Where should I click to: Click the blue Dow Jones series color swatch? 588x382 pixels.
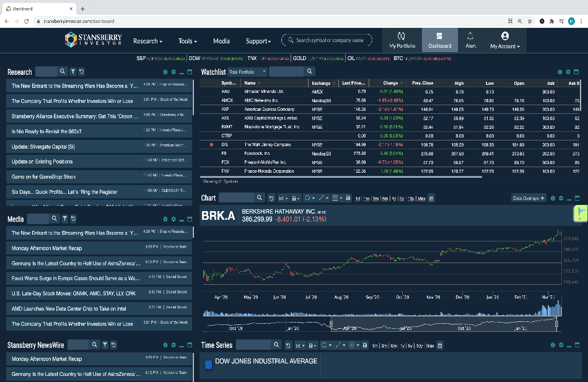click(x=209, y=365)
